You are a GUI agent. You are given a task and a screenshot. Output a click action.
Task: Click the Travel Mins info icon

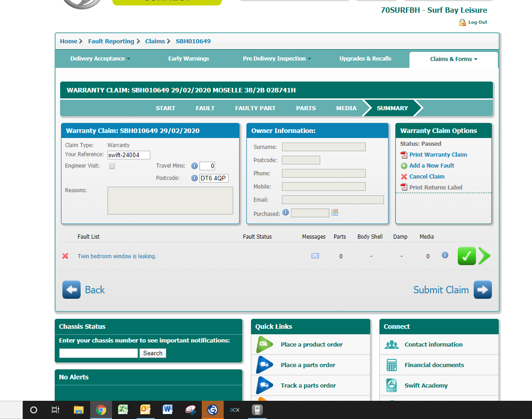tap(194, 166)
